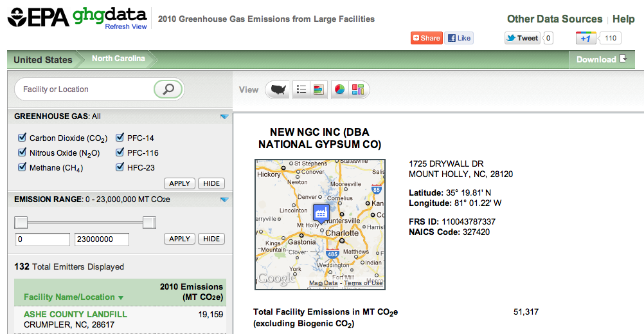Open Other Data Sources link

click(x=555, y=19)
